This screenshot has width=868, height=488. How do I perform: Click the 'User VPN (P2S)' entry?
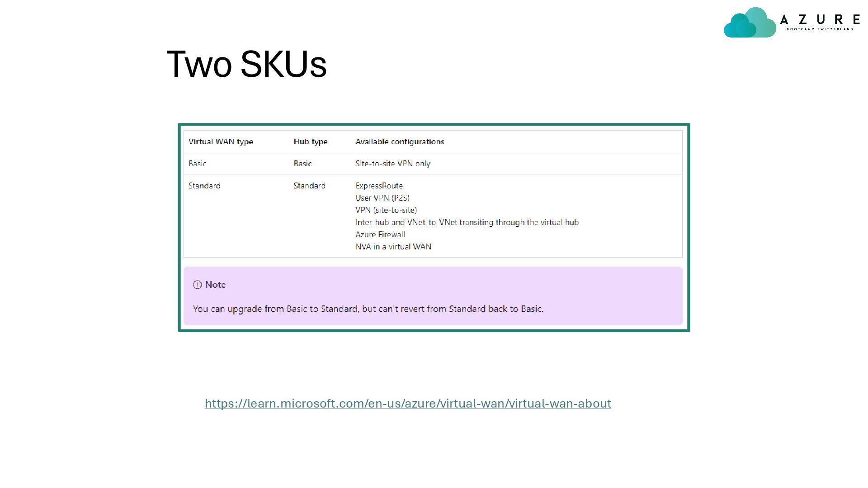382,198
